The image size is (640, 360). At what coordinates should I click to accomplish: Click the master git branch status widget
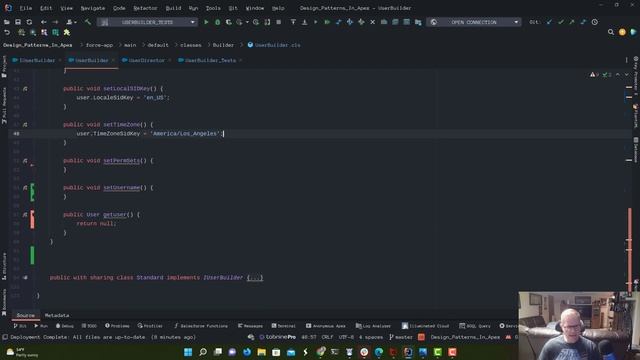click(x=401, y=337)
